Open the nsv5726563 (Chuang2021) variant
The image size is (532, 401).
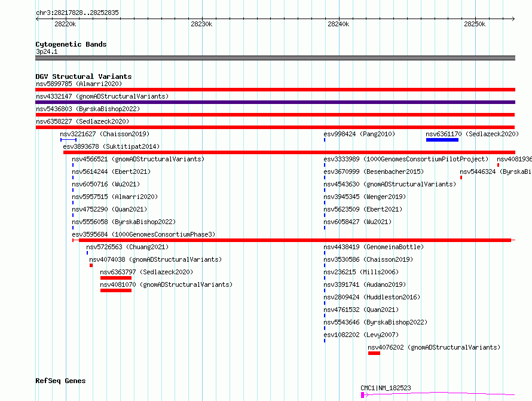pos(127,247)
